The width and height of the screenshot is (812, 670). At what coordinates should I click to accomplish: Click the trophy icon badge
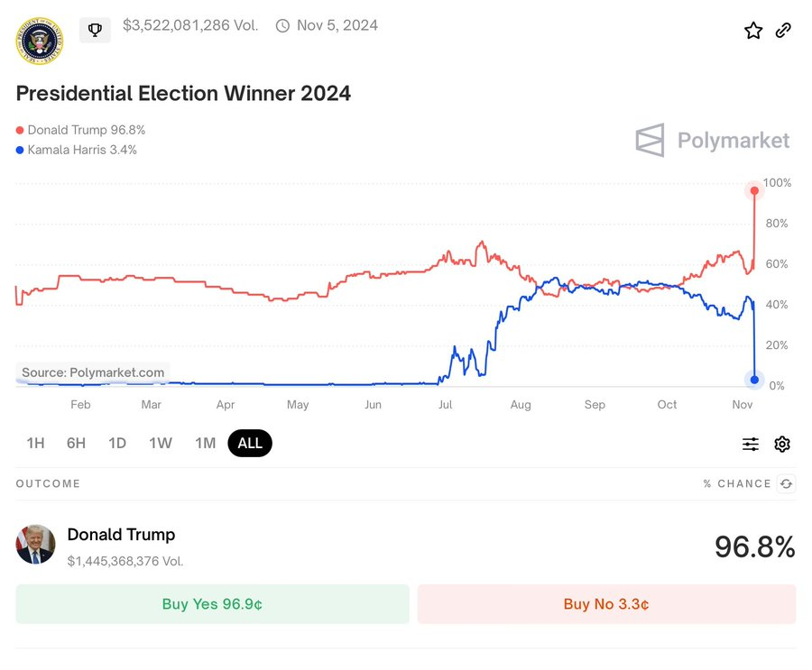(95, 30)
